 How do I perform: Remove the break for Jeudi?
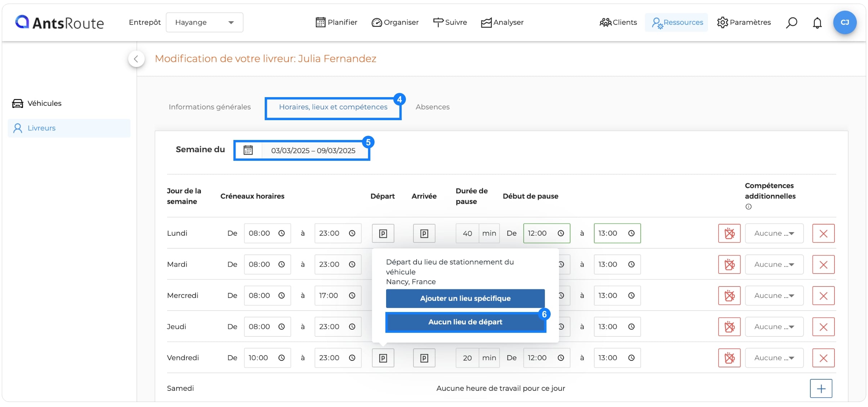pyautogui.click(x=729, y=327)
